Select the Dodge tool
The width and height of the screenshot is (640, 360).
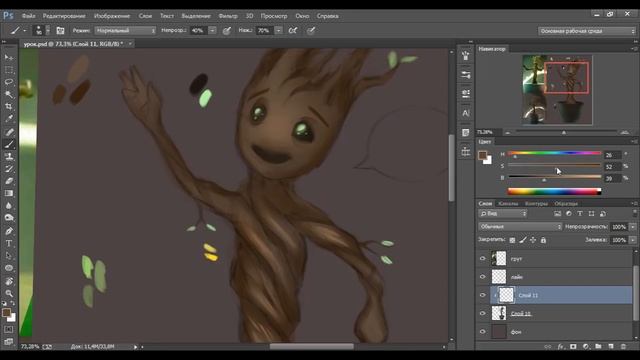[9, 218]
